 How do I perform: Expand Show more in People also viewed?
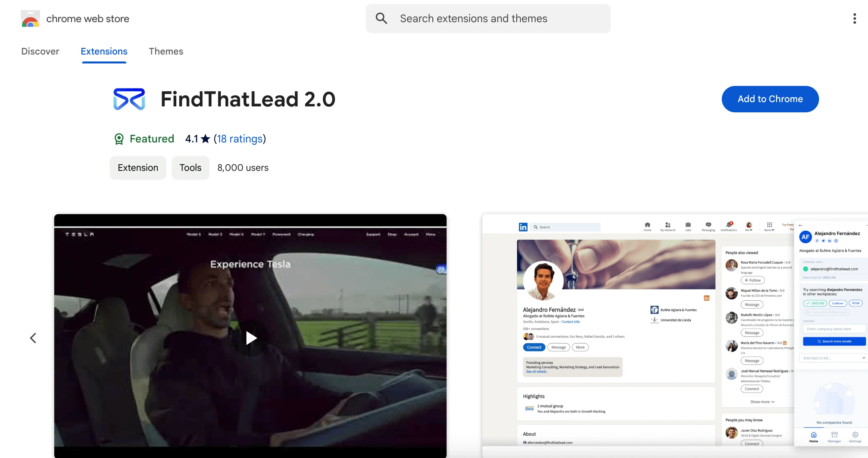[762, 402]
